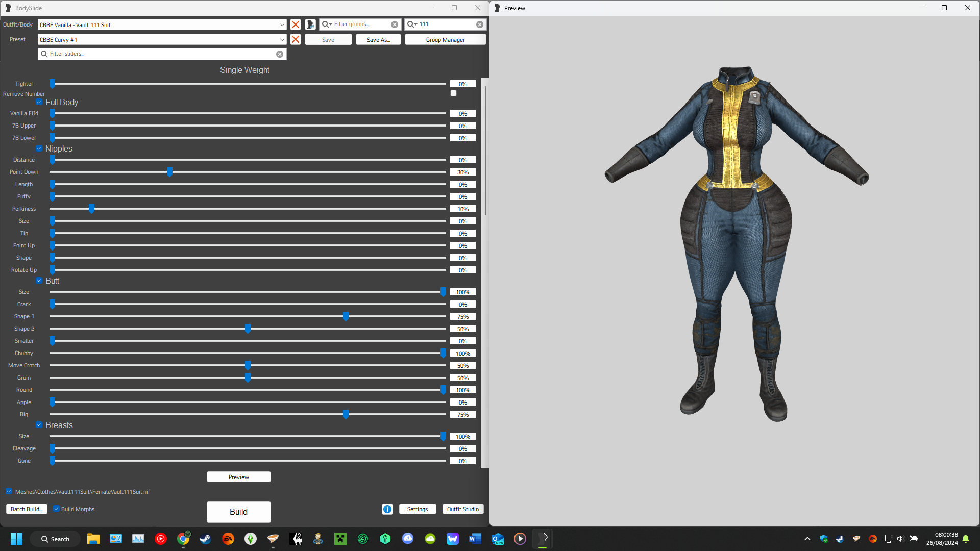Open Microsoft Word from the taskbar
Viewport: 980px width, 551px height.
click(x=475, y=539)
